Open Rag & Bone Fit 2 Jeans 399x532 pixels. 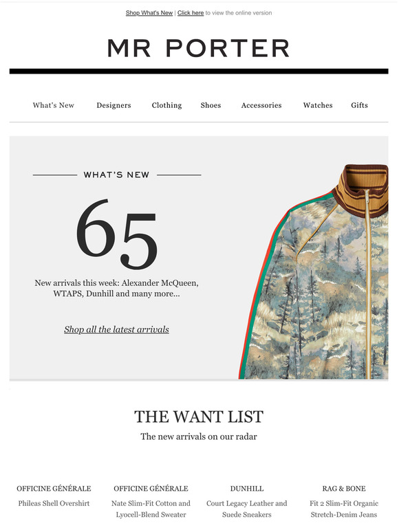[344, 509]
